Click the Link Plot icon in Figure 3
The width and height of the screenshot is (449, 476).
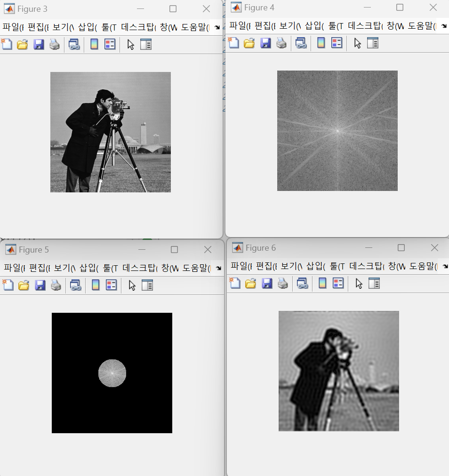[x=74, y=44]
